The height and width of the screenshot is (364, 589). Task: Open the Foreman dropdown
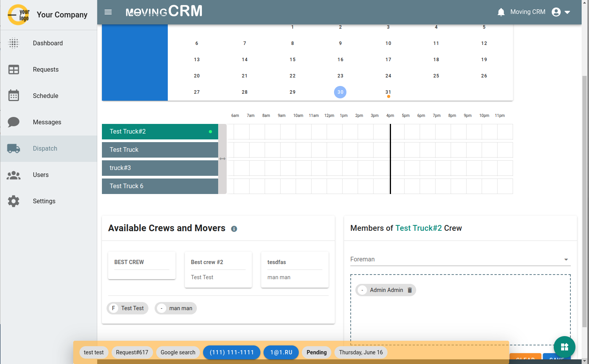[x=566, y=259]
